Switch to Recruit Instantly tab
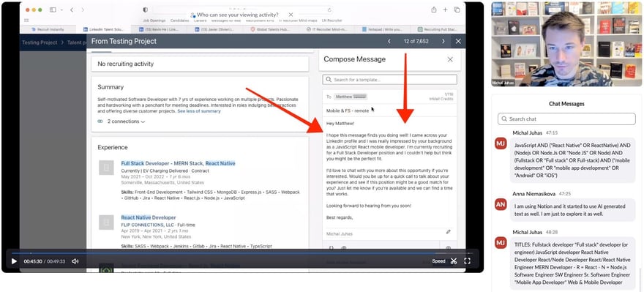644x292 pixels. click(x=48, y=29)
